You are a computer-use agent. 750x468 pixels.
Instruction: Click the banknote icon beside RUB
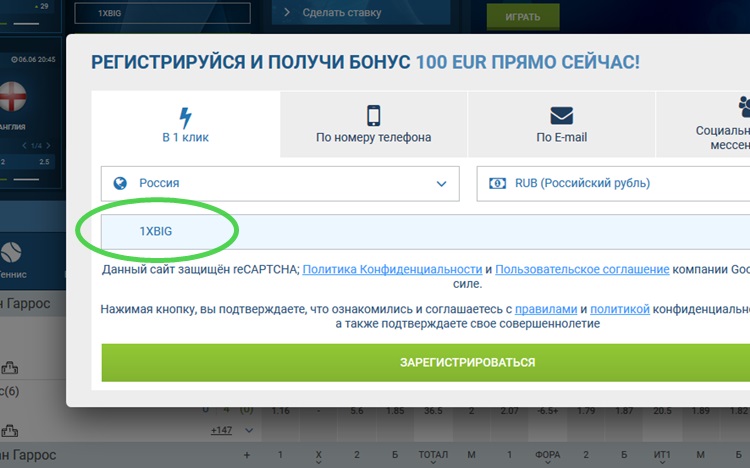coord(497,183)
